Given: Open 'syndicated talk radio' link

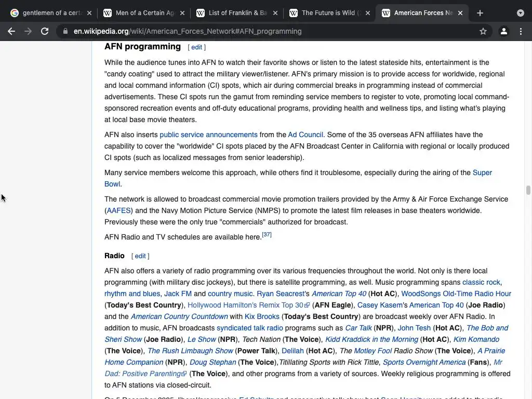Looking at the screenshot, I should point(250,328).
